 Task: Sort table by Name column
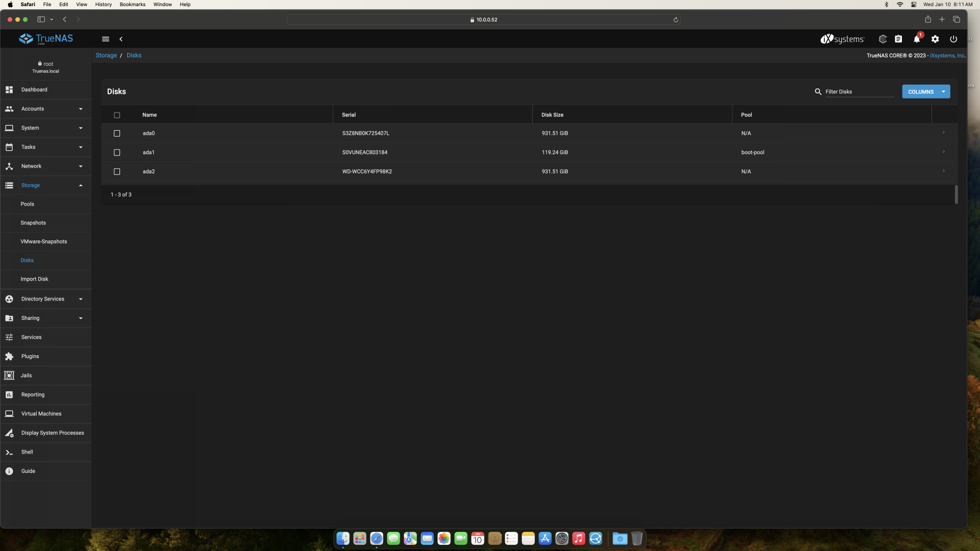150,115
